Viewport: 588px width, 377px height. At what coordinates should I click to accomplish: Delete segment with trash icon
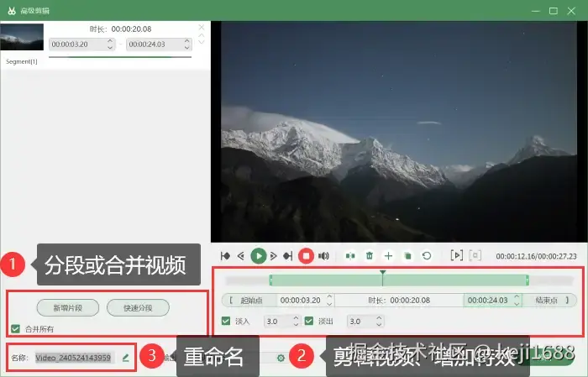click(x=370, y=256)
